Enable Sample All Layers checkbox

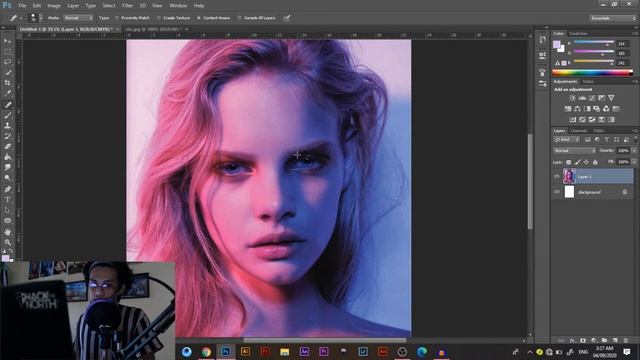click(239, 18)
